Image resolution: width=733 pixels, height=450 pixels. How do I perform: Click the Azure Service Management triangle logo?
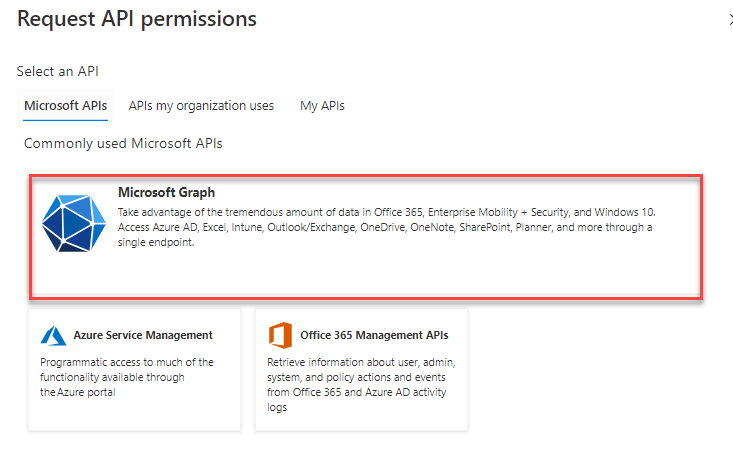click(x=53, y=336)
